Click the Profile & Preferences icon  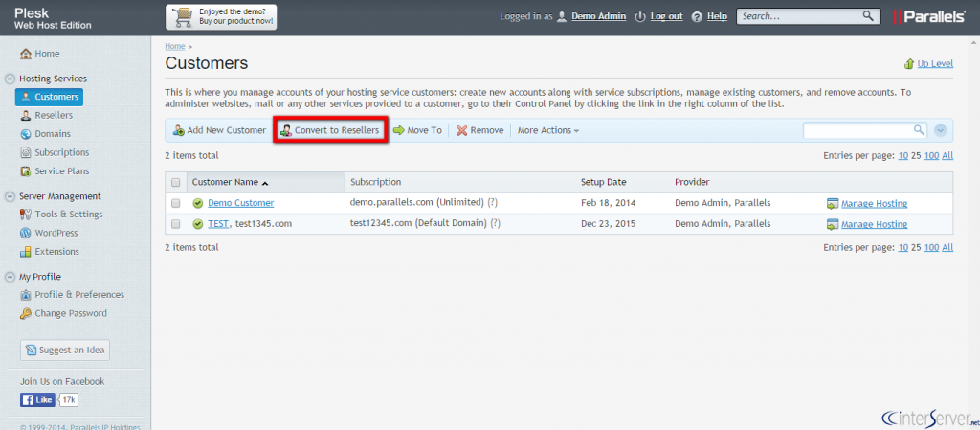click(26, 295)
